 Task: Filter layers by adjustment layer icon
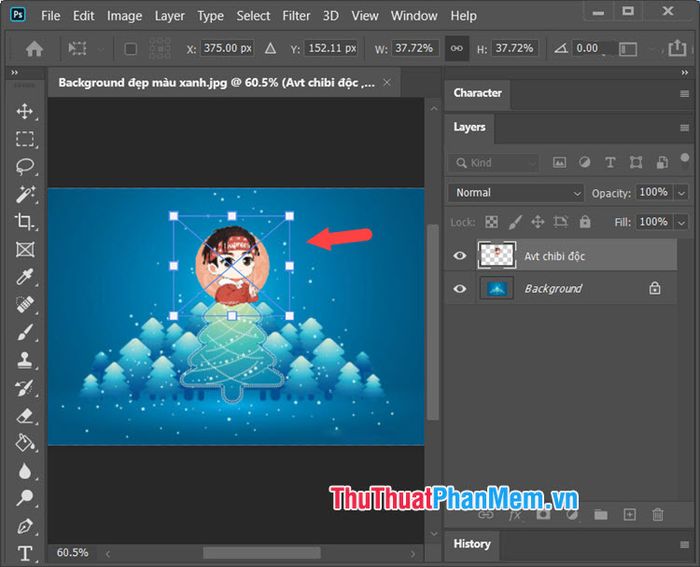click(584, 162)
